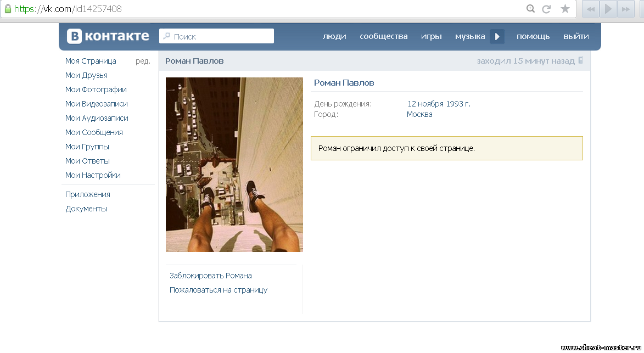The height and width of the screenshot is (353, 644).
Task: Click the browser media play button
Action: point(608,9)
